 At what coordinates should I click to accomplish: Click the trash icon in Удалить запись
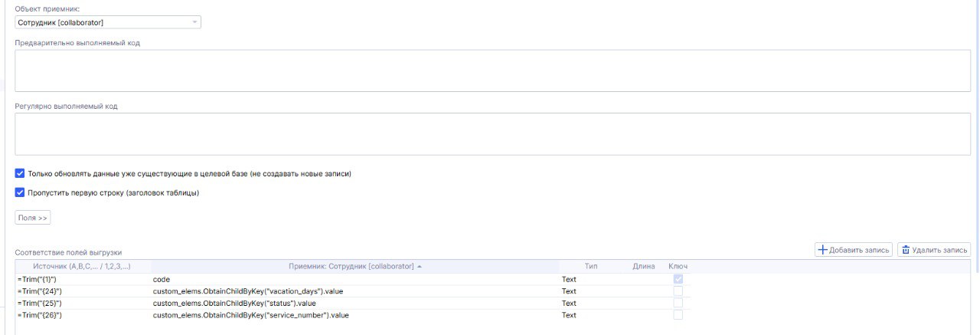coord(906,250)
